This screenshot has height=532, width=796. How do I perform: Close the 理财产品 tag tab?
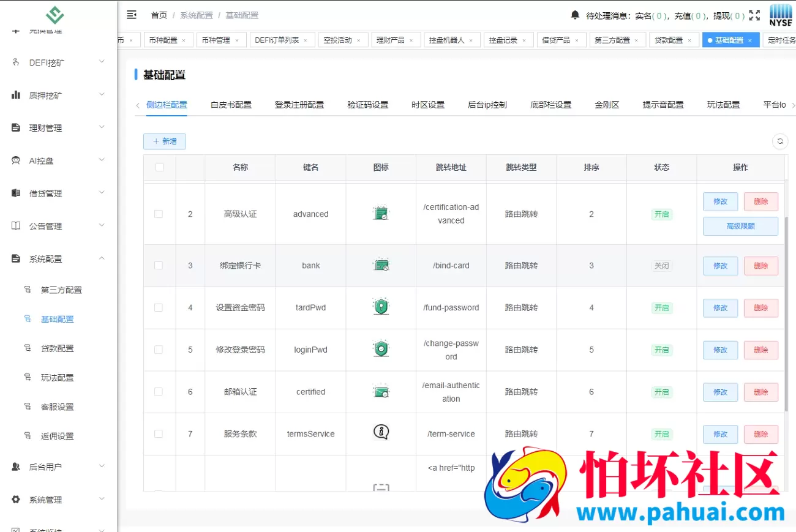[x=411, y=40]
